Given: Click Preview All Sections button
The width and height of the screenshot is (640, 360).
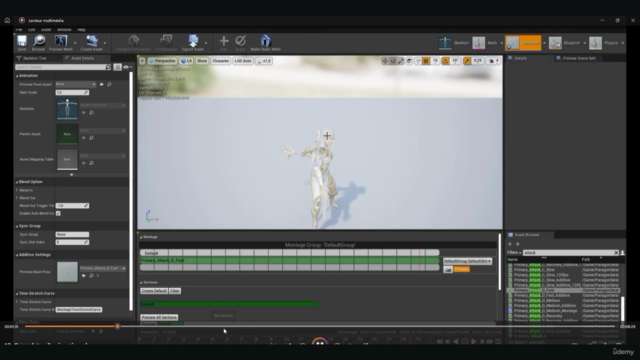Looking at the screenshot, I should pos(159,317).
